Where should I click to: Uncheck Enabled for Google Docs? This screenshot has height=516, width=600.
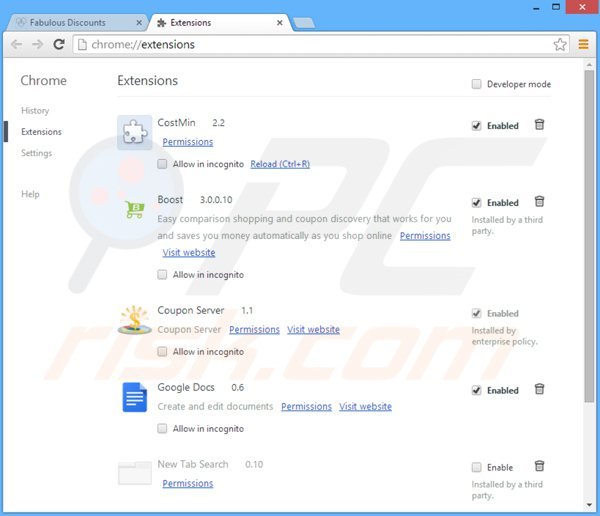tap(477, 391)
